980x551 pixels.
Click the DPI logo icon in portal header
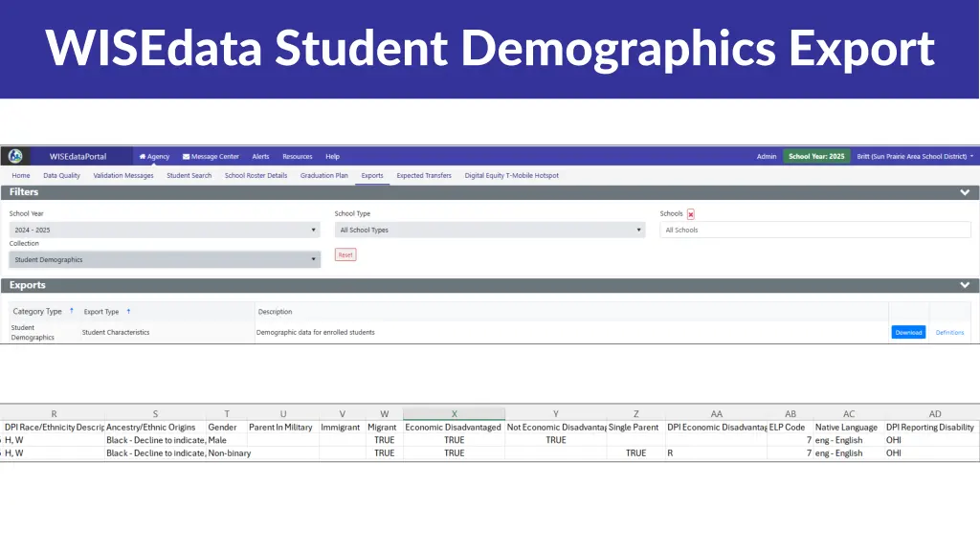[15, 156]
